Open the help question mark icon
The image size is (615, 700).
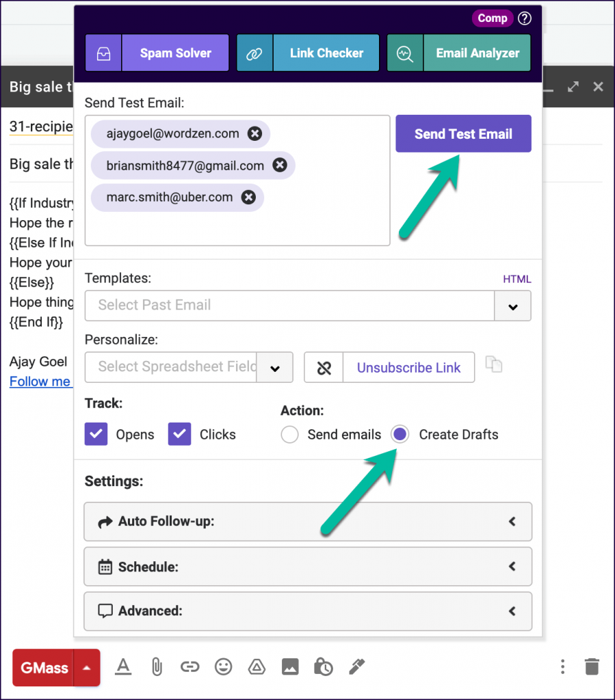click(525, 18)
